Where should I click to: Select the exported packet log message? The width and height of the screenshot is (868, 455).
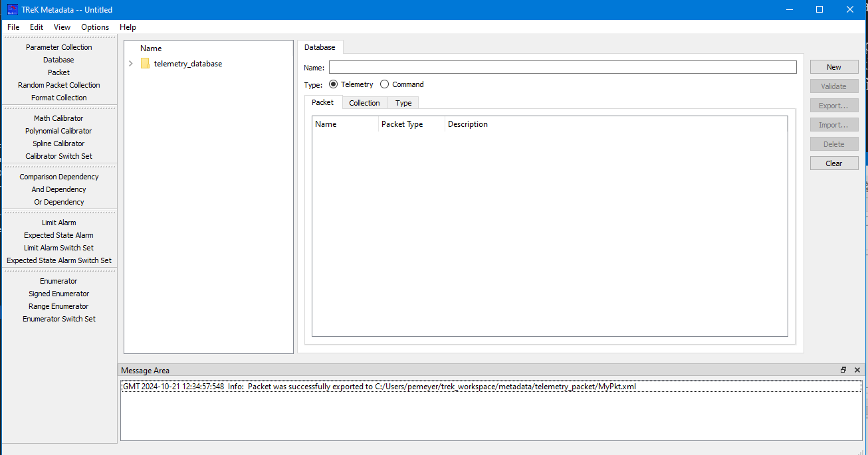379,387
